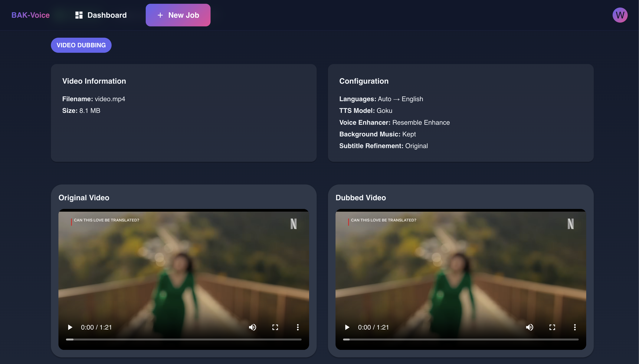Open more options on Original Video
The image size is (639, 364).
click(x=298, y=327)
